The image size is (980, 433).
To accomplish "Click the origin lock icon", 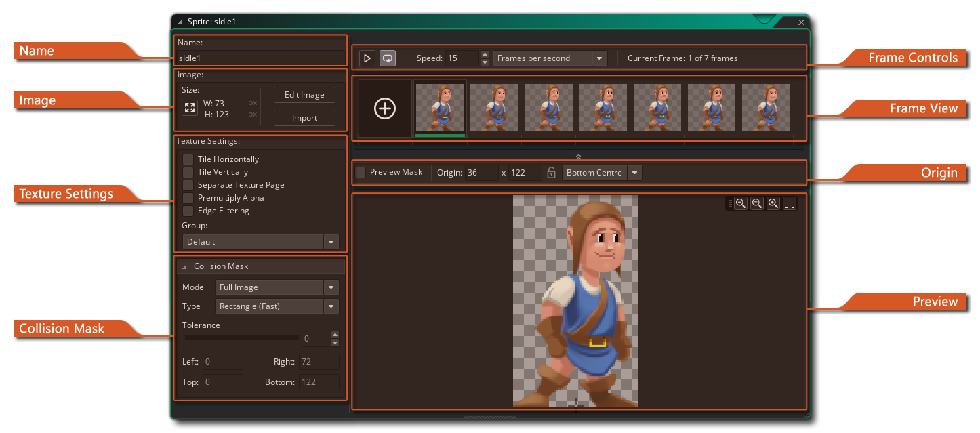I will [551, 173].
